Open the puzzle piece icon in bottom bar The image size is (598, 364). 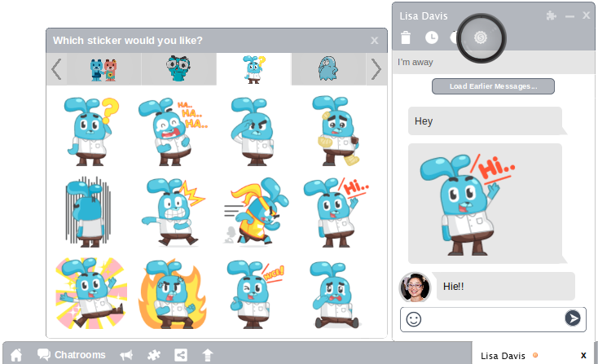point(154,355)
